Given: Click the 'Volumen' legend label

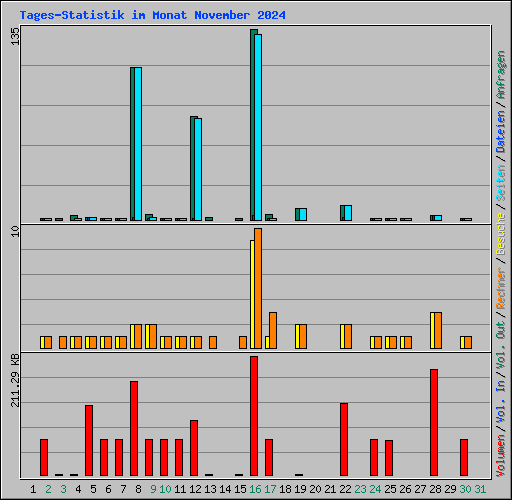Looking at the screenshot, I should pos(501,456).
